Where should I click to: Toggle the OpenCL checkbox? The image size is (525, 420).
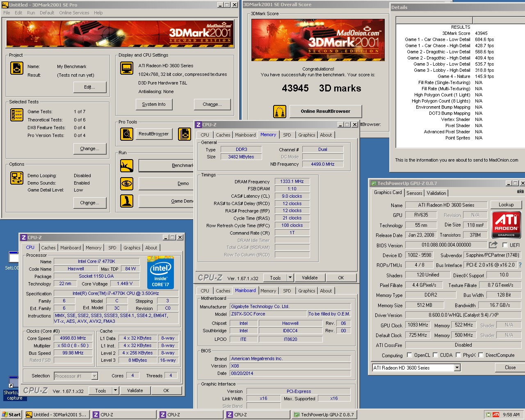[409, 355]
